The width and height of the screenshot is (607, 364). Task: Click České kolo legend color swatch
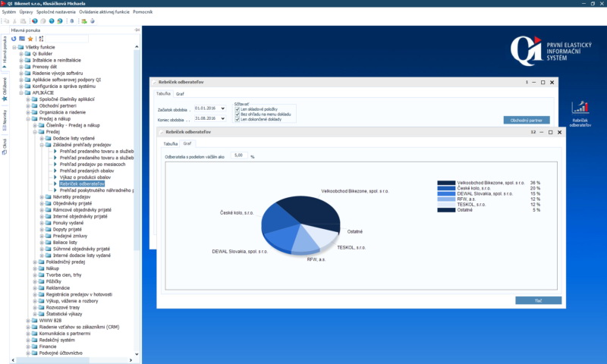(446, 188)
